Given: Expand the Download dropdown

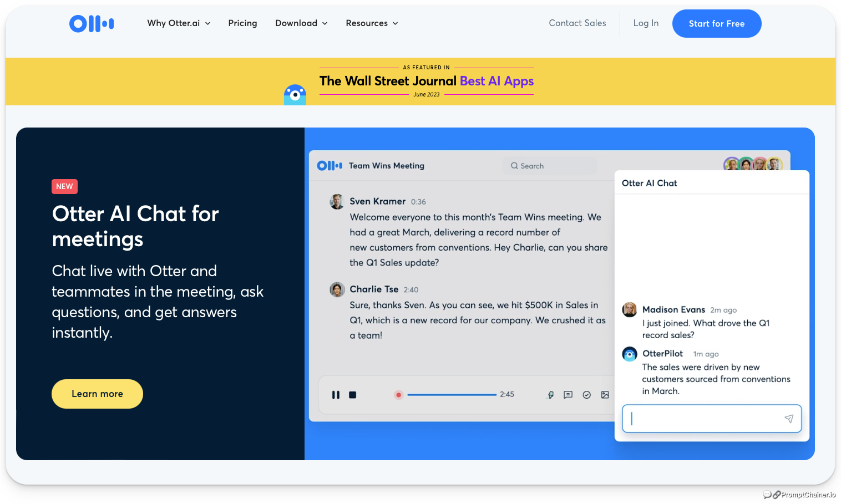Looking at the screenshot, I should point(301,23).
